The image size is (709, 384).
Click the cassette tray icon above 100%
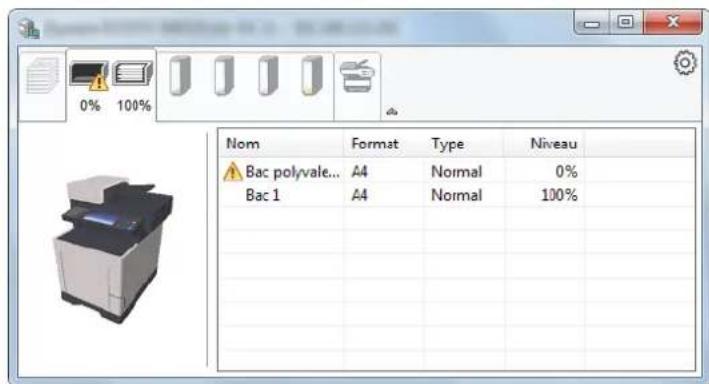point(132,74)
